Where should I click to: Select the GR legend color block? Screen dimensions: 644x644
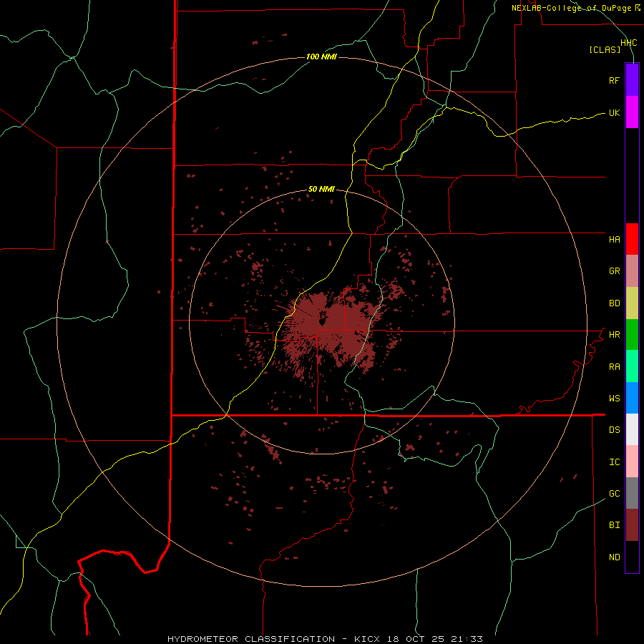[x=632, y=271]
